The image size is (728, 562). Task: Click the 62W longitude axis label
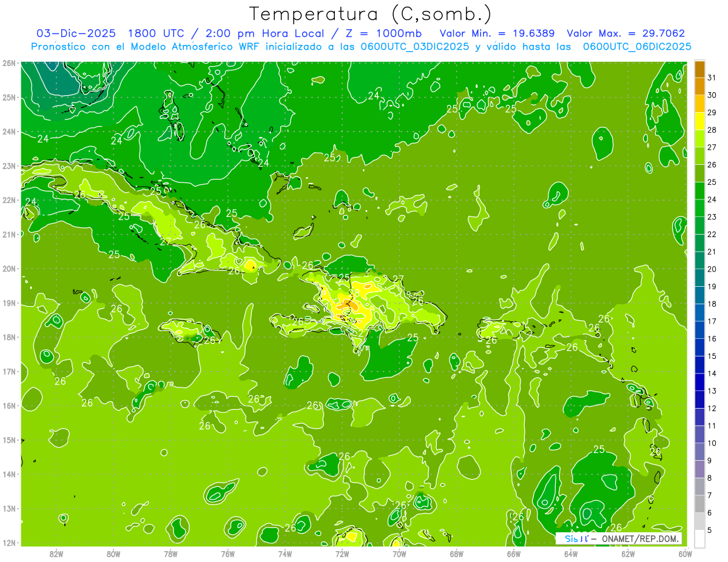[628, 553]
